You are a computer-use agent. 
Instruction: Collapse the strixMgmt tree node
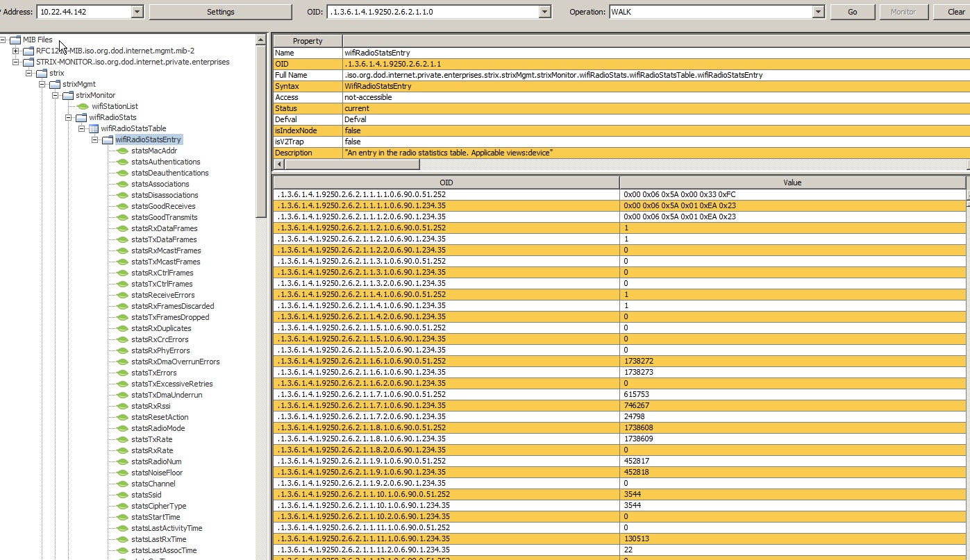[42, 84]
